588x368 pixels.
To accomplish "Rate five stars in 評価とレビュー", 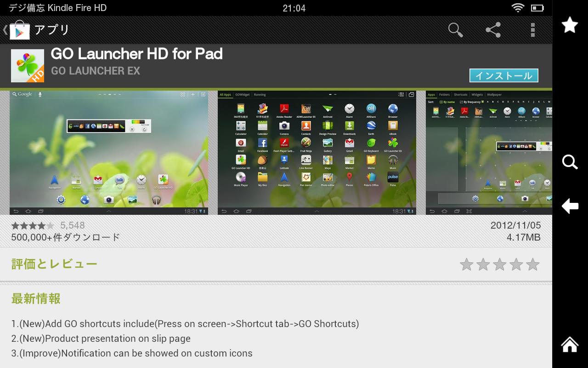I will click(533, 264).
